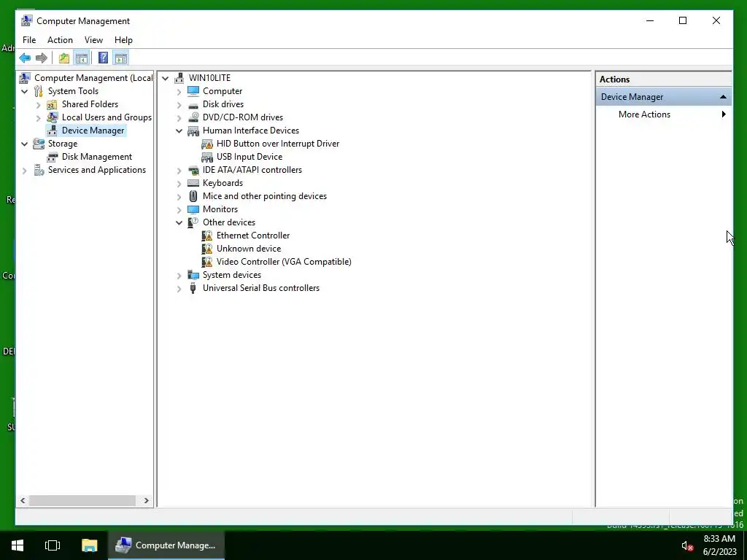The image size is (747, 560).
Task: Click the USB Input Device icon
Action: point(206,157)
